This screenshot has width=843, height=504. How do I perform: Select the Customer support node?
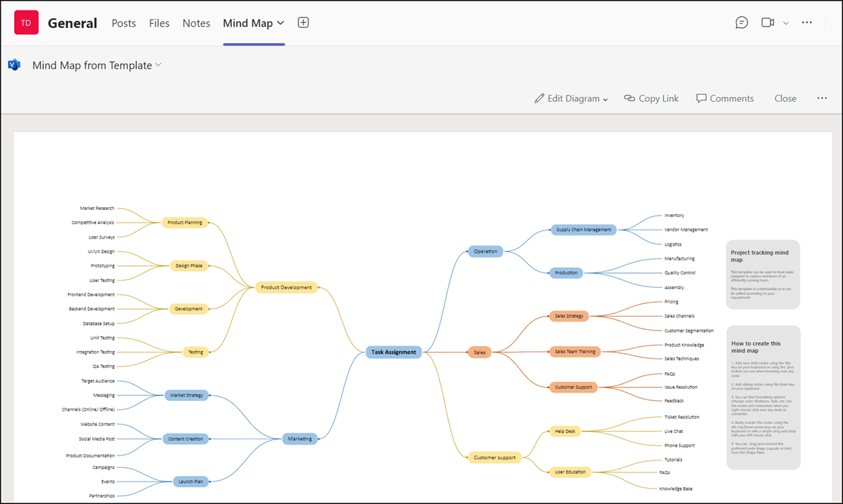495,458
